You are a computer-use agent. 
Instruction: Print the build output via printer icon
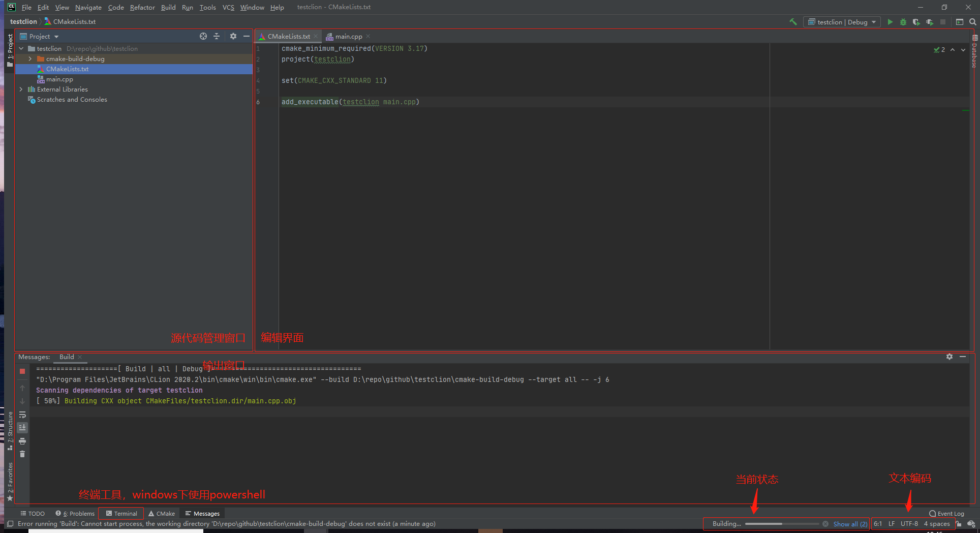(22, 441)
